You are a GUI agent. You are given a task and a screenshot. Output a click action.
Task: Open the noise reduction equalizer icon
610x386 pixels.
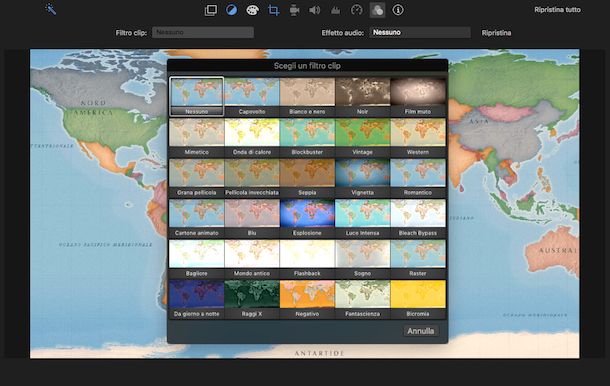[x=335, y=10]
